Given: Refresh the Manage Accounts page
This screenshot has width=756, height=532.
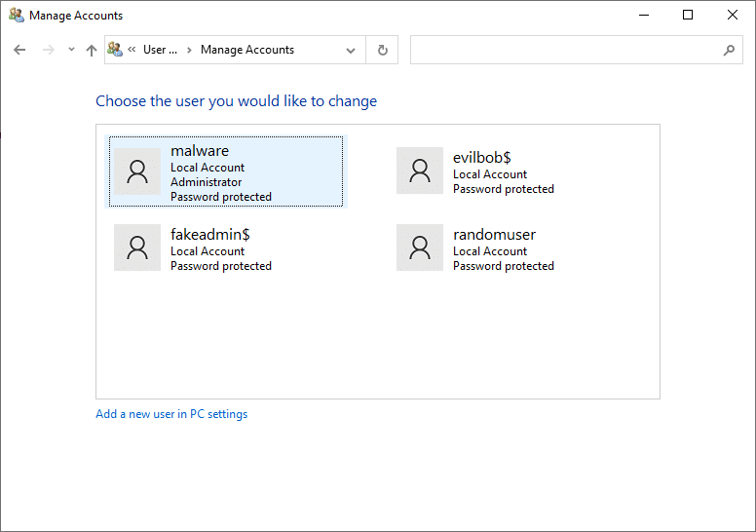Looking at the screenshot, I should 382,50.
